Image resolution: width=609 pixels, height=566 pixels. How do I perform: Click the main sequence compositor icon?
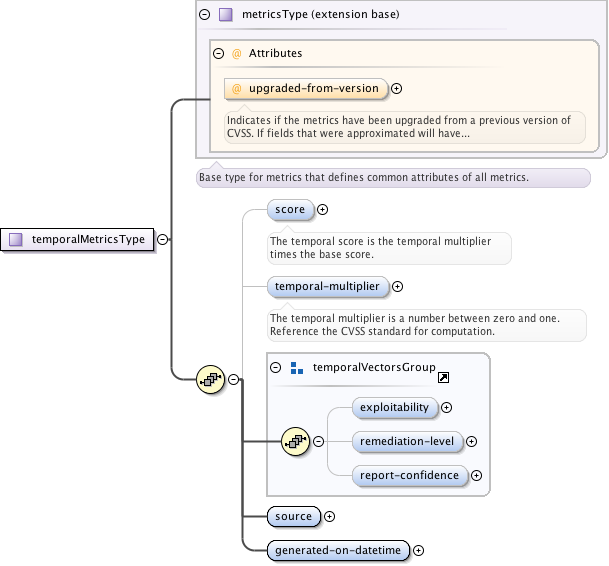pos(211,379)
